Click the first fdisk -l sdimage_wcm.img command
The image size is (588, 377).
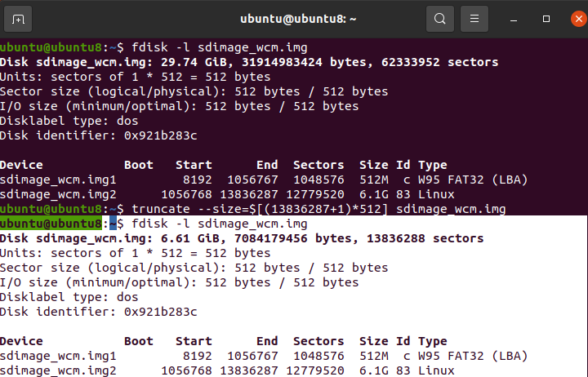(220, 47)
